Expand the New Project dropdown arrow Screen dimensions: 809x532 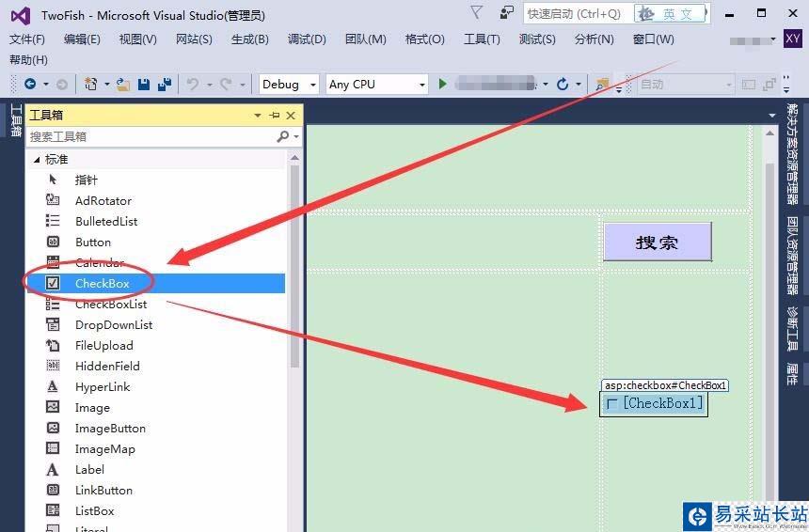coord(107,84)
